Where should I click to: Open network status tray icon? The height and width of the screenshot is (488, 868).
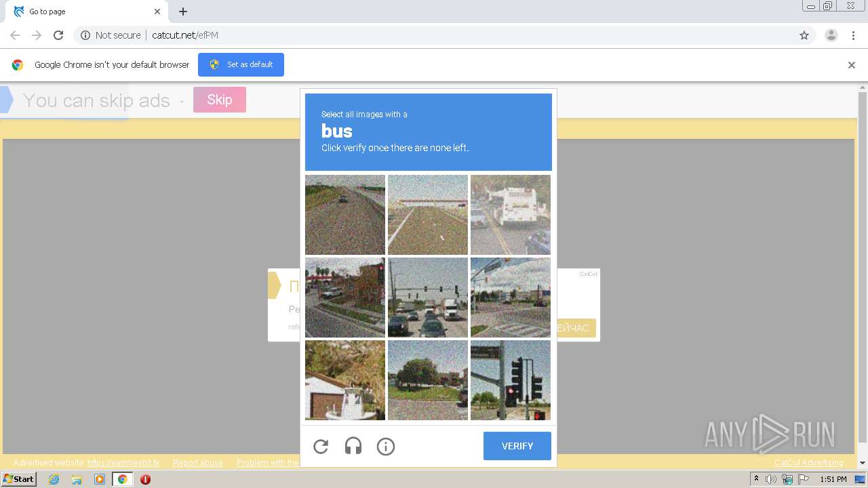coord(787,479)
